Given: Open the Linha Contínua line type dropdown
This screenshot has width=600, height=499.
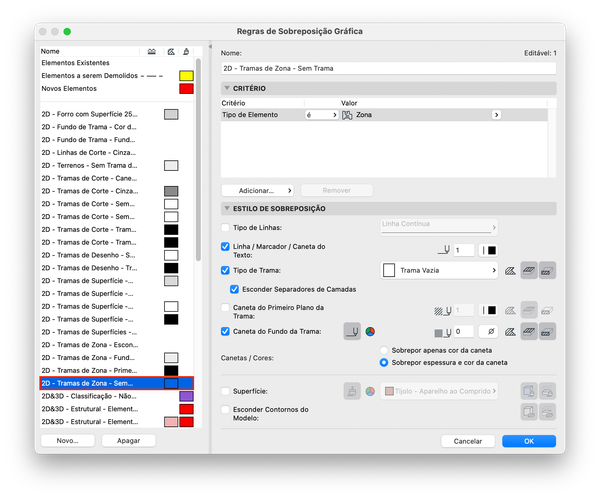Looking at the screenshot, I should (x=439, y=226).
